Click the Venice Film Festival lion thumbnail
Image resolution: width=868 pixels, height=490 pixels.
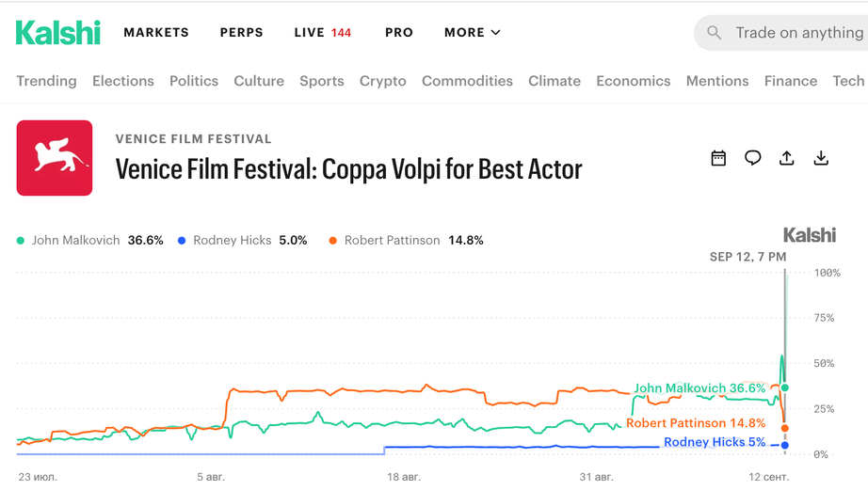55,158
